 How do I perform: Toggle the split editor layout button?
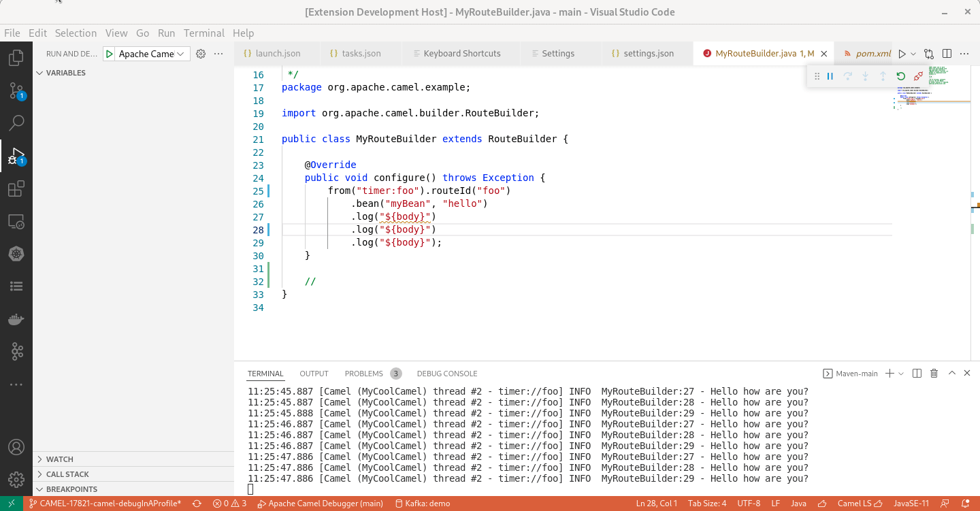pos(946,53)
